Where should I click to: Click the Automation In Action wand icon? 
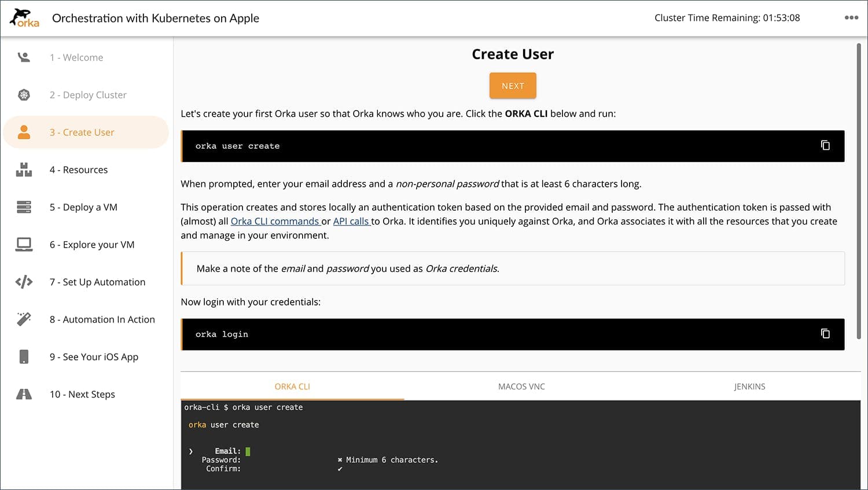pos(23,319)
